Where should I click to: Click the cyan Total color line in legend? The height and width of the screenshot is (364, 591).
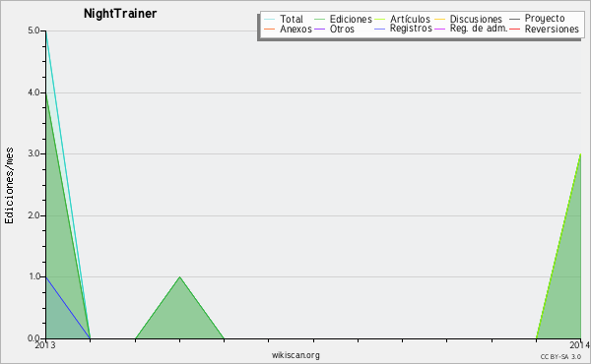coord(270,19)
